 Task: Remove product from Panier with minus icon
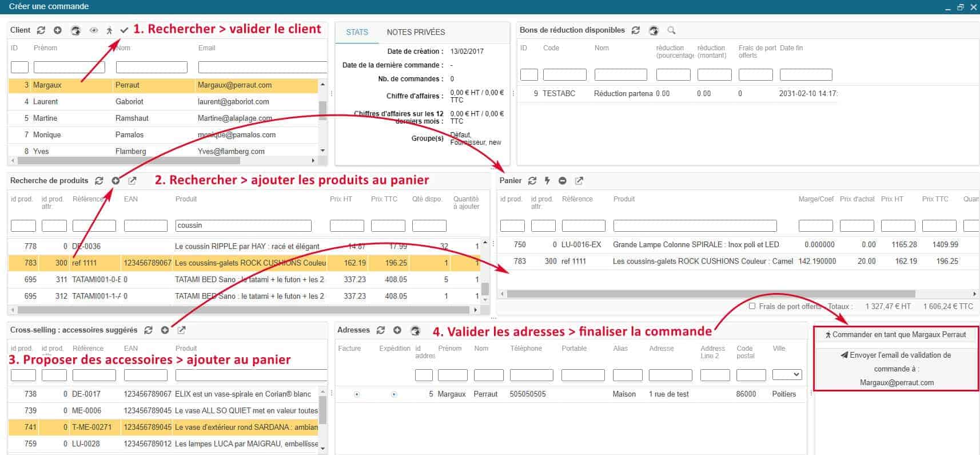tap(563, 181)
